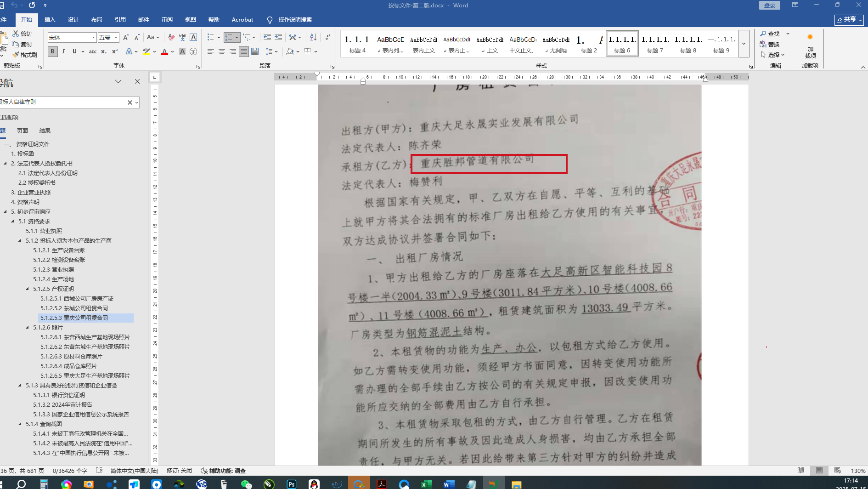868x489 pixels.
Task: Switch to the 页面 (Pages) navigation tab
Action: [x=22, y=131]
